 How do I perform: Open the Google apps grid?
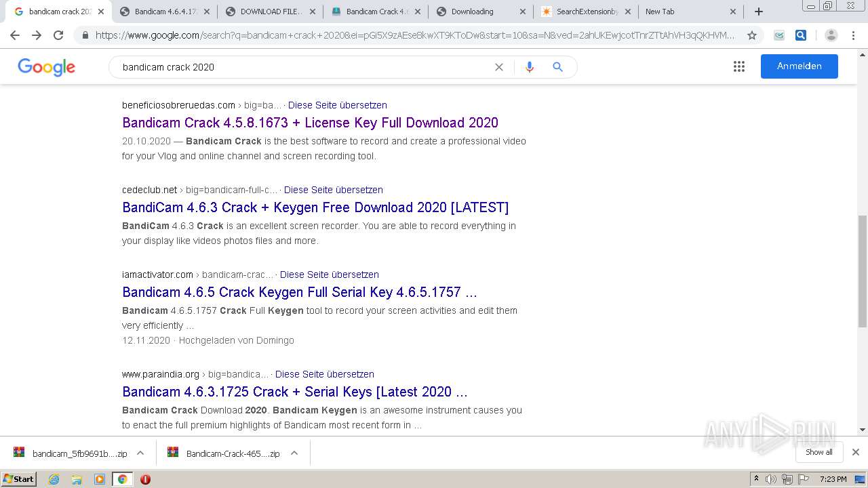tap(739, 66)
